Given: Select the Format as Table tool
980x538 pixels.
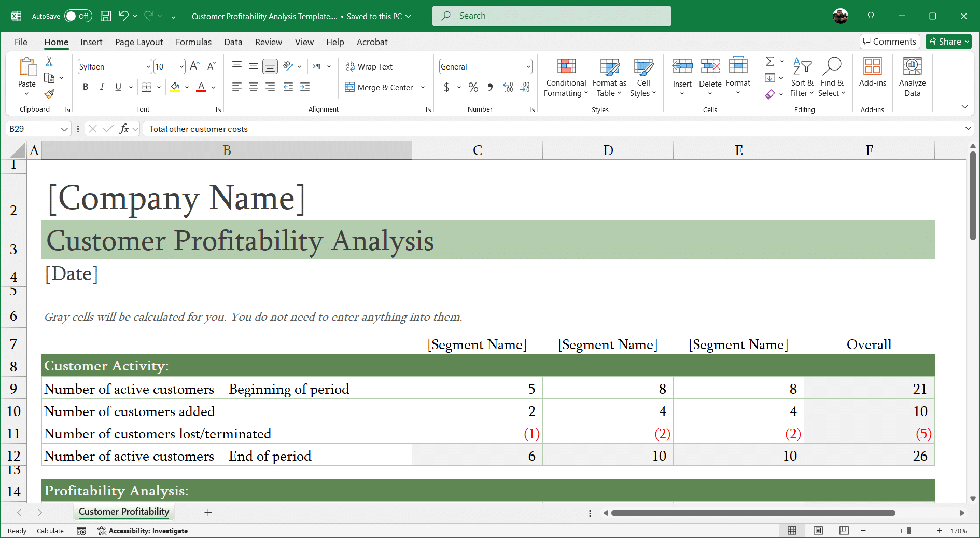Looking at the screenshot, I should [609, 78].
